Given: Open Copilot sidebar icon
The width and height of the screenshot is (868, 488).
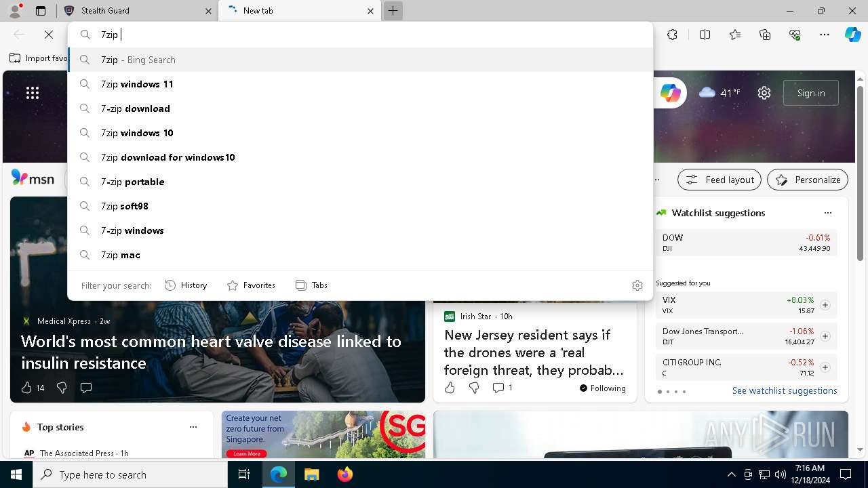Looking at the screenshot, I should pyautogui.click(x=852, y=35).
